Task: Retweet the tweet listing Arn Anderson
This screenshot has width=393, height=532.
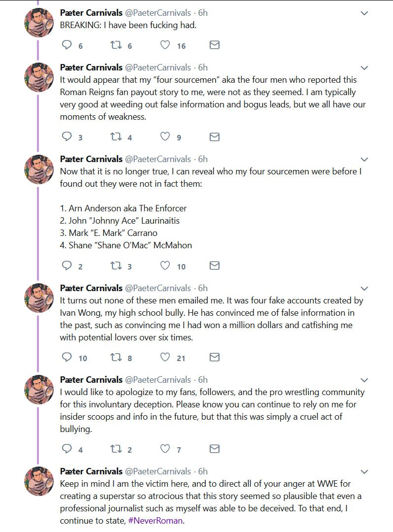Action: click(x=115, y=266)
